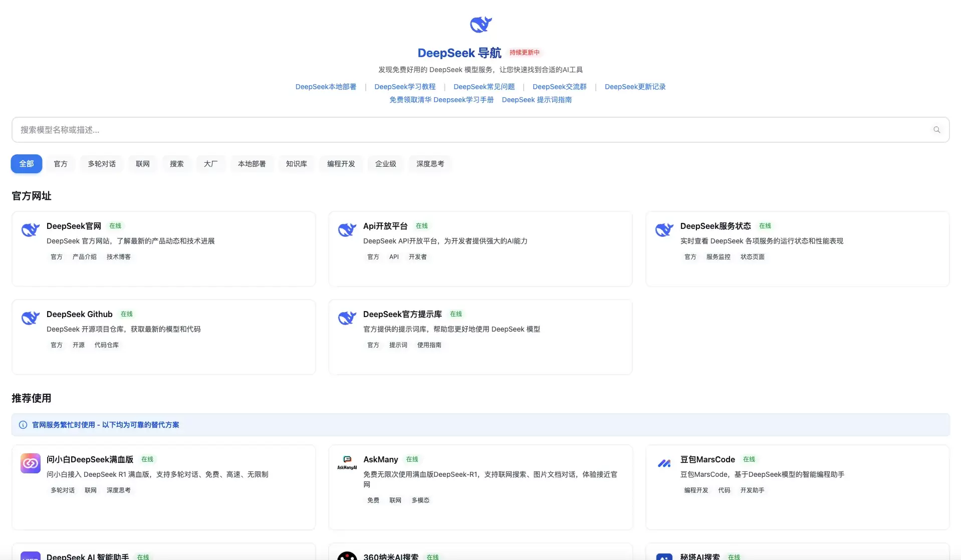Image resolution: width=961 pixels, height=560 pixels.
Task: Open 免费领取清华 Deepseek学习手册 link
Action: 441,100
